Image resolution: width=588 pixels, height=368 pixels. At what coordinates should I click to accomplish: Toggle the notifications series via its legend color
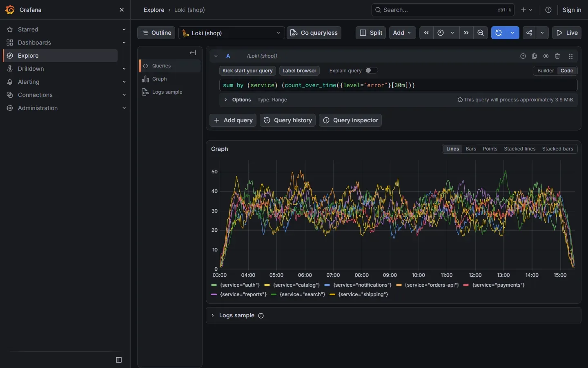(x=327, y=285)
